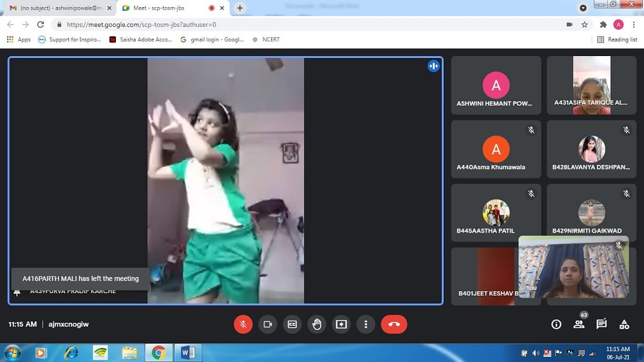End the call with the red hang-up icon
644x362 pixels.
[x=394, y=324]
